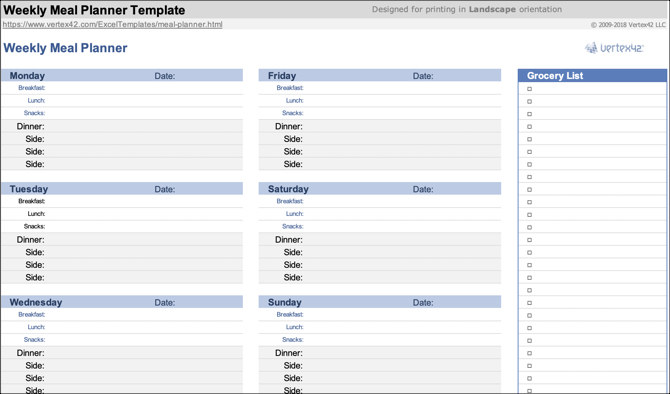Viewport: 670px width, 394px height.
Task: Click the Vertex42 logo
Action: 614,48
